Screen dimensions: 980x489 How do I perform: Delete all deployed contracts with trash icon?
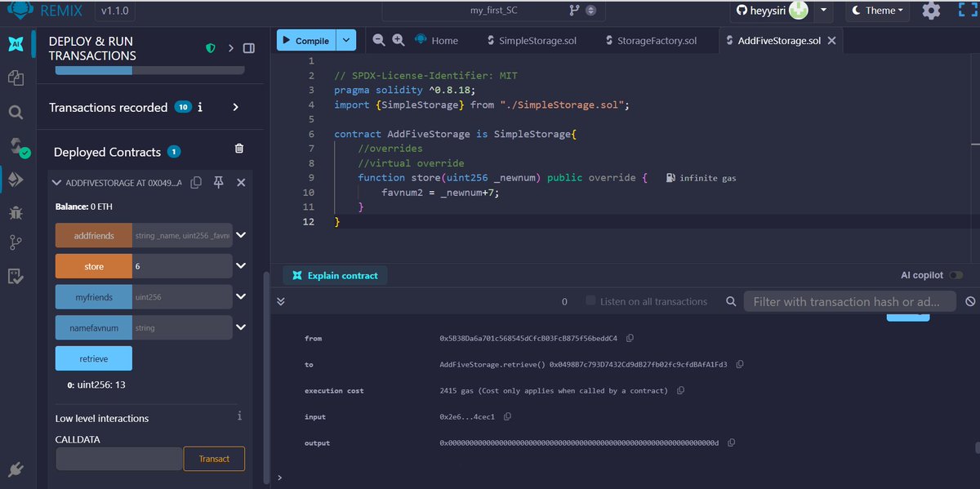[239, 149]
